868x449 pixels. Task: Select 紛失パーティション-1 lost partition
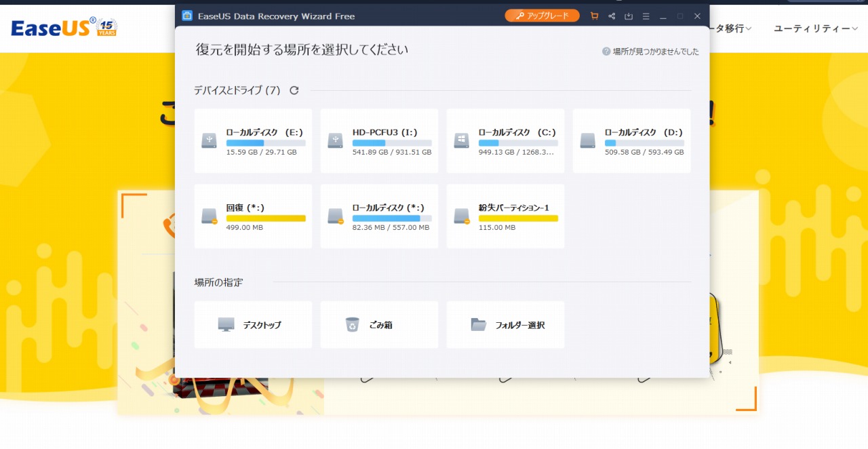pos(505,216)
